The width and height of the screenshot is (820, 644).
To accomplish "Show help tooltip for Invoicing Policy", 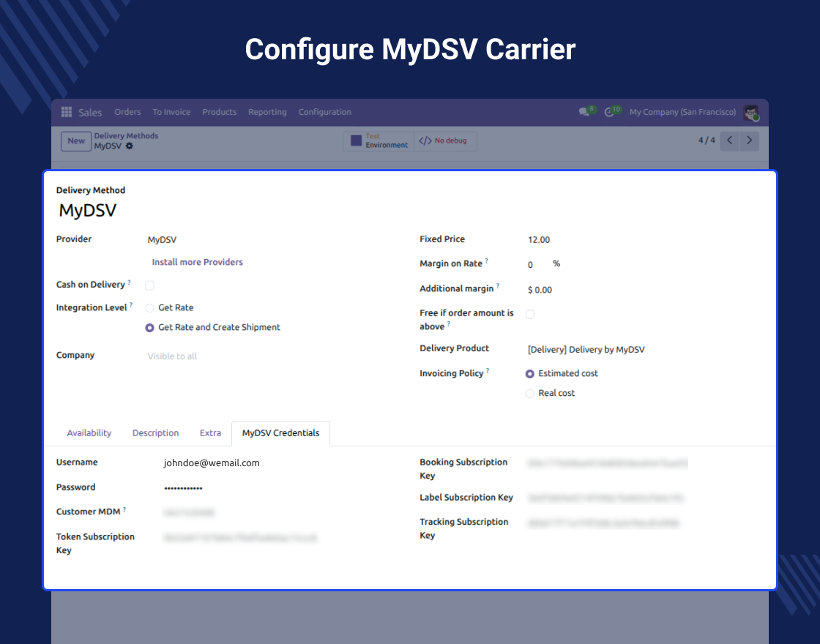I will pyautogui.click(x=488, y=370).
